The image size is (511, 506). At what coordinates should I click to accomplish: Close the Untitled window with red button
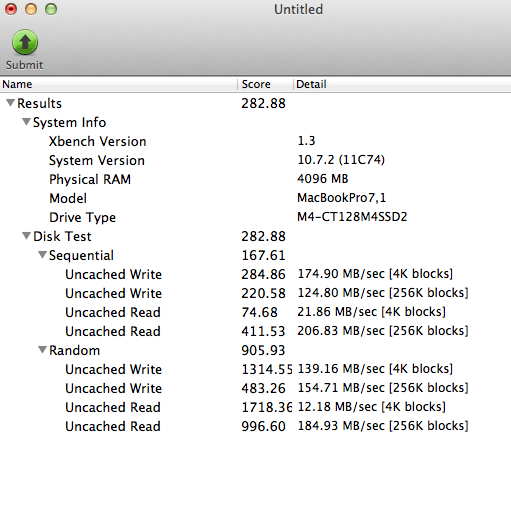tap(11, 9)
